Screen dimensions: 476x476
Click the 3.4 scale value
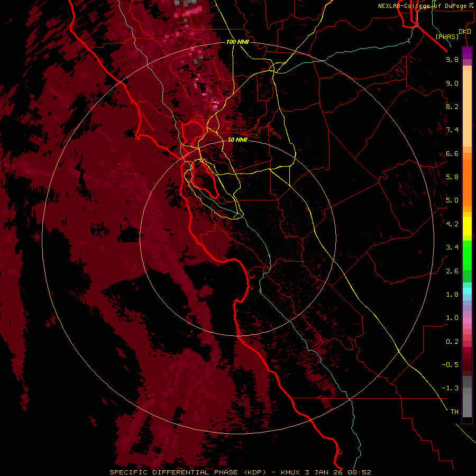click(452, 247)
